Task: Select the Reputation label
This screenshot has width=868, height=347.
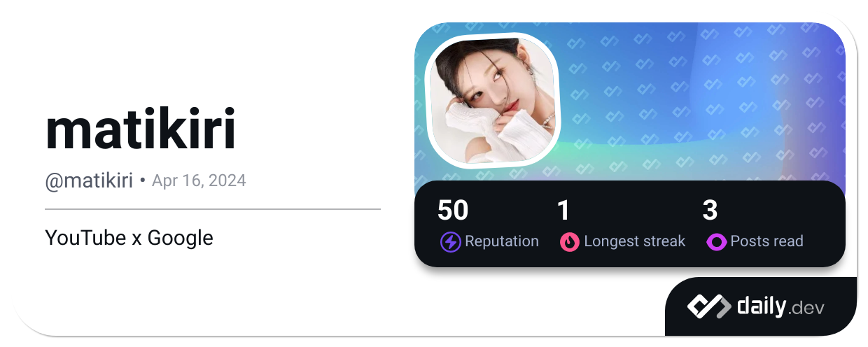Action: click(502, 241)
